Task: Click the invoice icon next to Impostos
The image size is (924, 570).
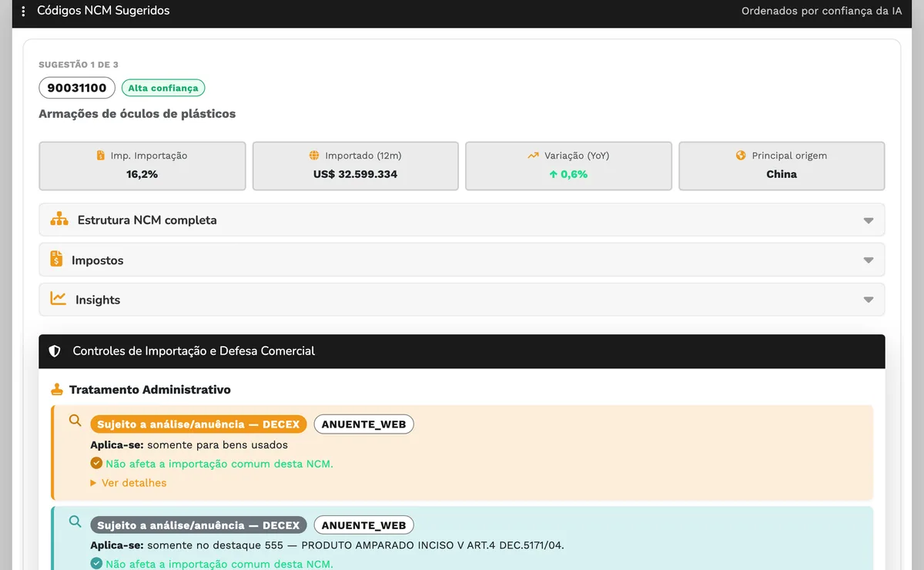Action: point(56,260)
